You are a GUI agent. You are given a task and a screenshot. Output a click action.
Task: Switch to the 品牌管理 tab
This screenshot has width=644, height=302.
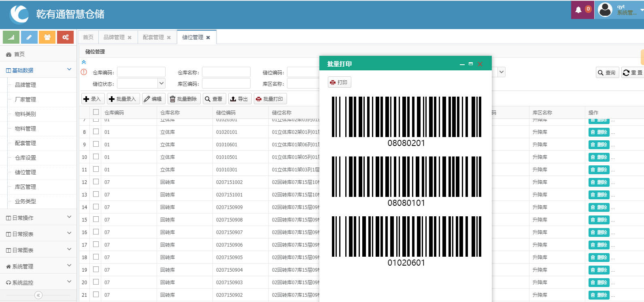tap(114, 37)
